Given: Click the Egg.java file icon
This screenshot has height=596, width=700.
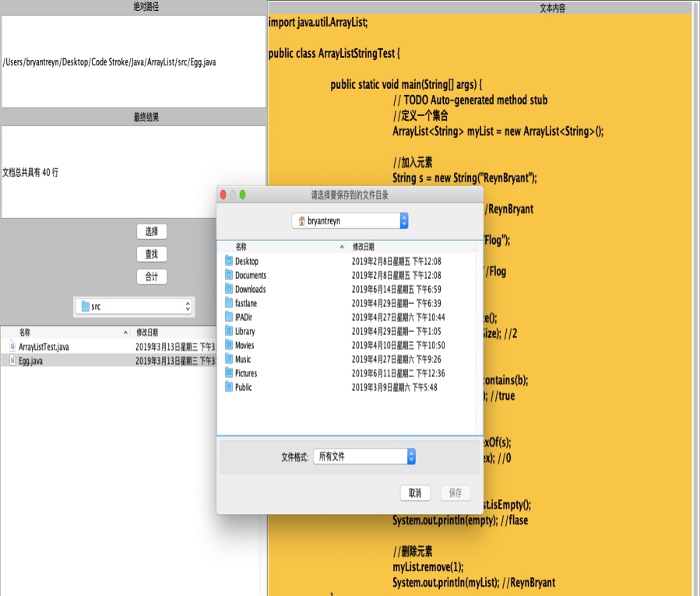Looking at the screenshot, I should pyautogui.click(x=12, y=361).
